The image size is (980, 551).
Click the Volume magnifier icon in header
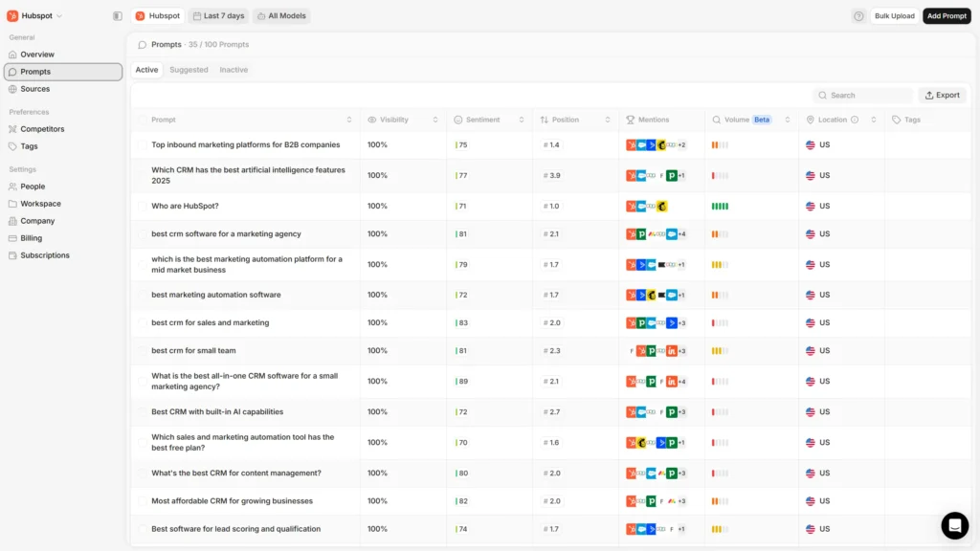click(716, 120)
